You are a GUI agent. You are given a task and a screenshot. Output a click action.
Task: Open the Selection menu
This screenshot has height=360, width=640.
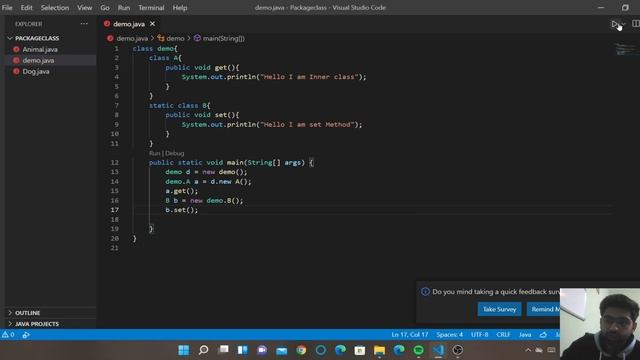[x=55, y=7]
